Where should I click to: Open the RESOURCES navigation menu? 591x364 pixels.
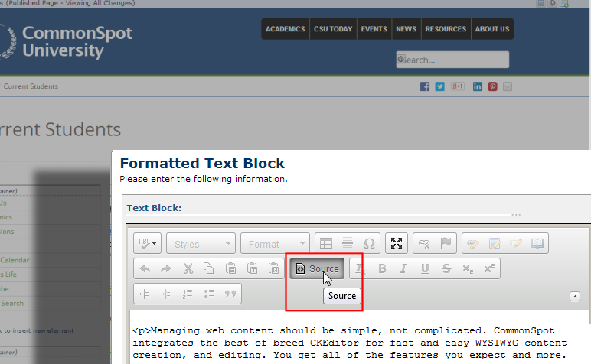tap(446, 29)
